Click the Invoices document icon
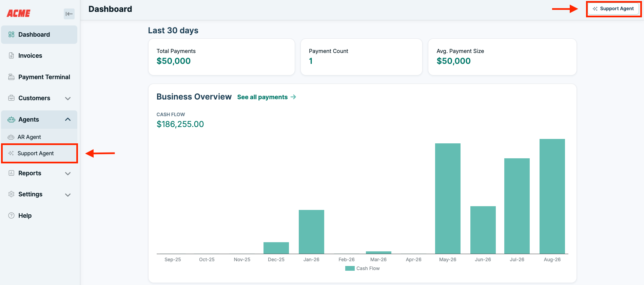The width and height of the screenshot is (644, 285). tap(12, 55)
